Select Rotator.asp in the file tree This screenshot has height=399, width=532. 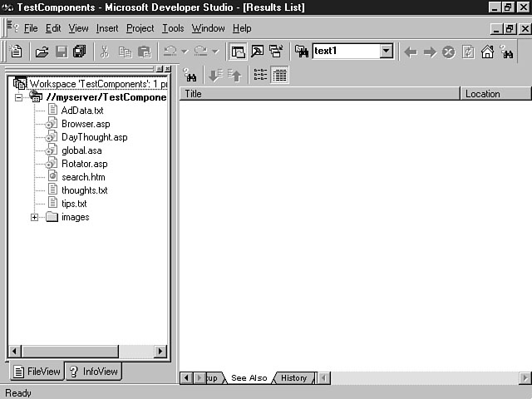[x=84, y=164]
